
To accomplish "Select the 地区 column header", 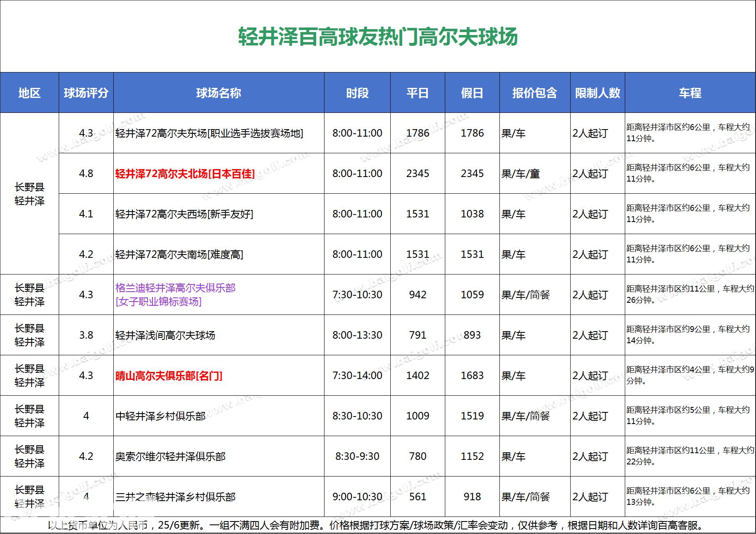I will (x=29, y=93).
